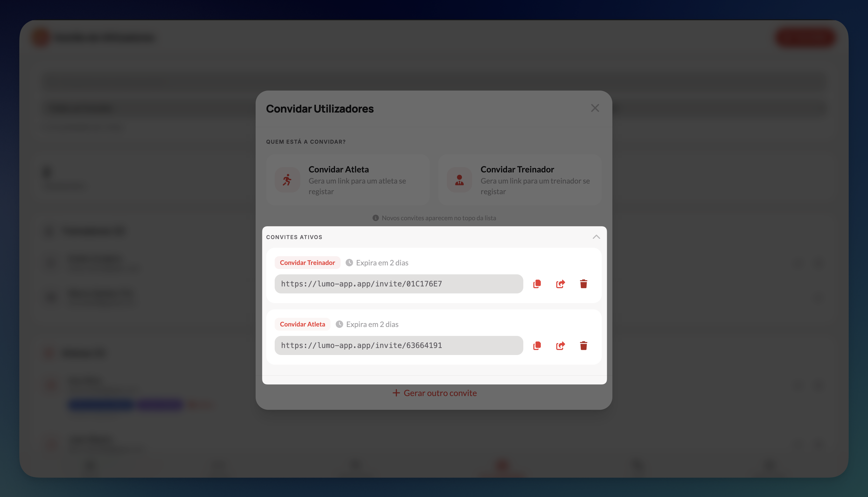Click the info icon about new invites
This screenshot has width=868, height=497.
(x=376, y=218)
